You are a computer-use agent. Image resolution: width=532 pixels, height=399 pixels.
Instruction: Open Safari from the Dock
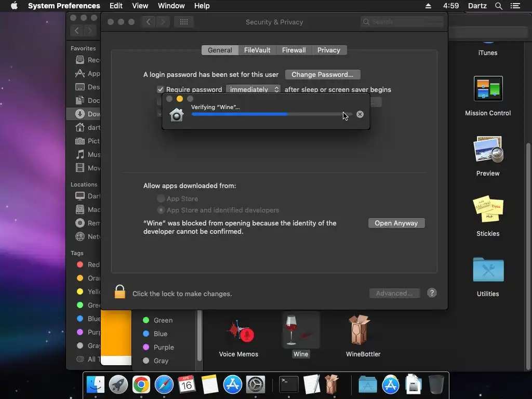(164, 384)
